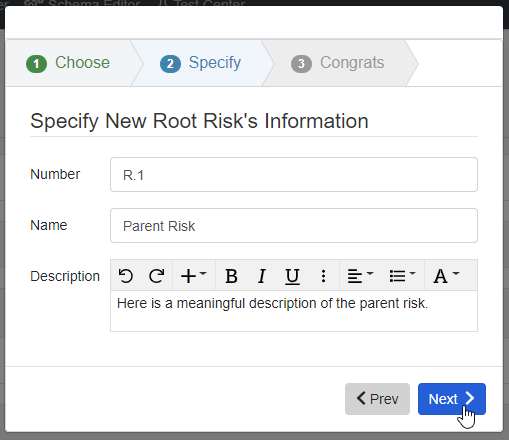The height and width of the screenshot is (440, 509).
Task: Go back with the Prev button
Action: pyautogui.click(x=377, y=399)
